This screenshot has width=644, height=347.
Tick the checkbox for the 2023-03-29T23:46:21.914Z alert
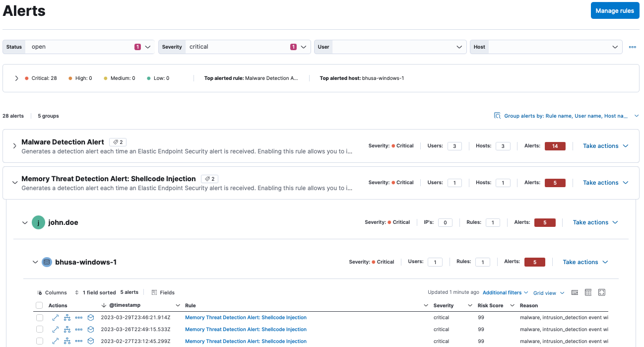point(39,317)
